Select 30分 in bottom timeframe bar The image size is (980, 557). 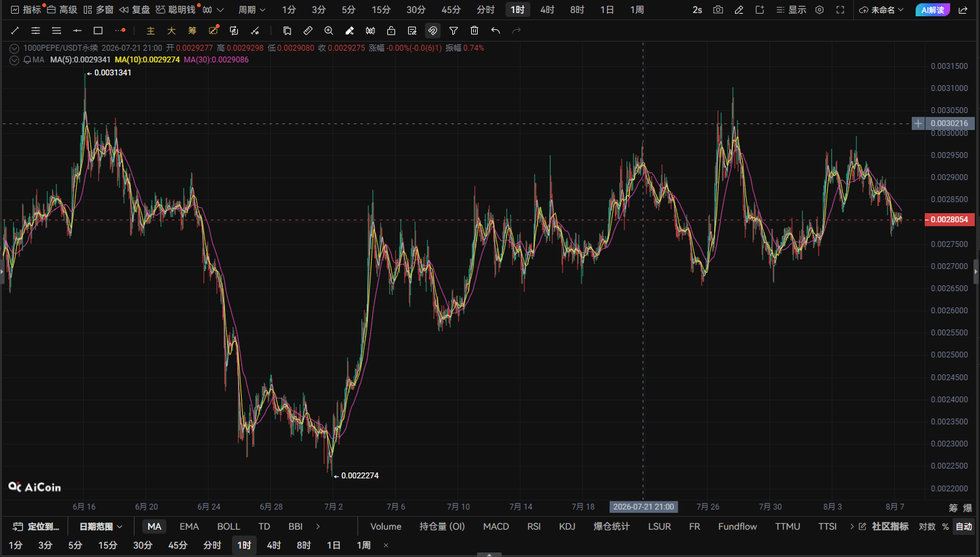coord(143,545)
